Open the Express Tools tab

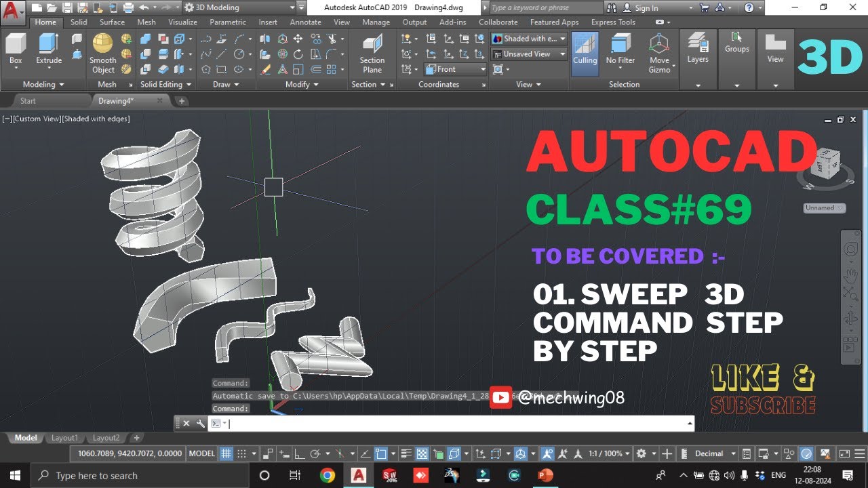(613, 22)
